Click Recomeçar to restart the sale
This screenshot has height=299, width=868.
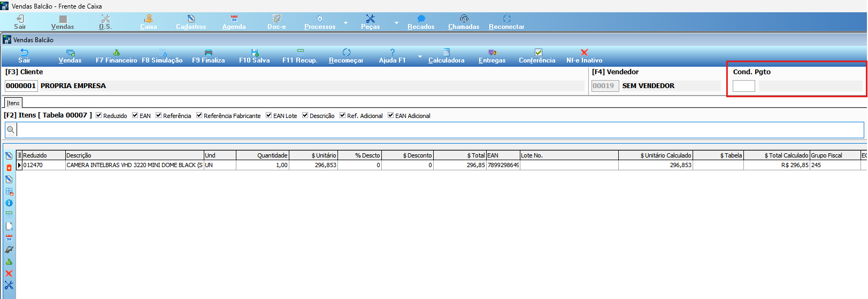tap(346, 56)
